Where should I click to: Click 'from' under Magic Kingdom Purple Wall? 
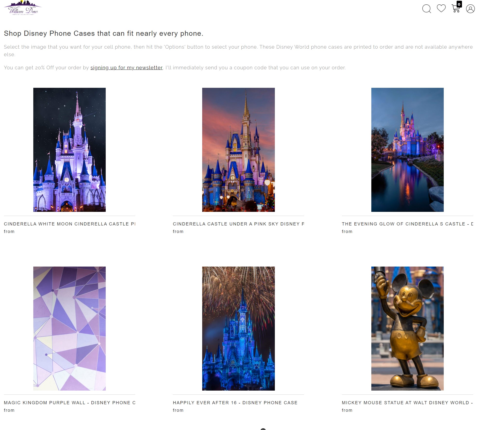tap(9, 410)
